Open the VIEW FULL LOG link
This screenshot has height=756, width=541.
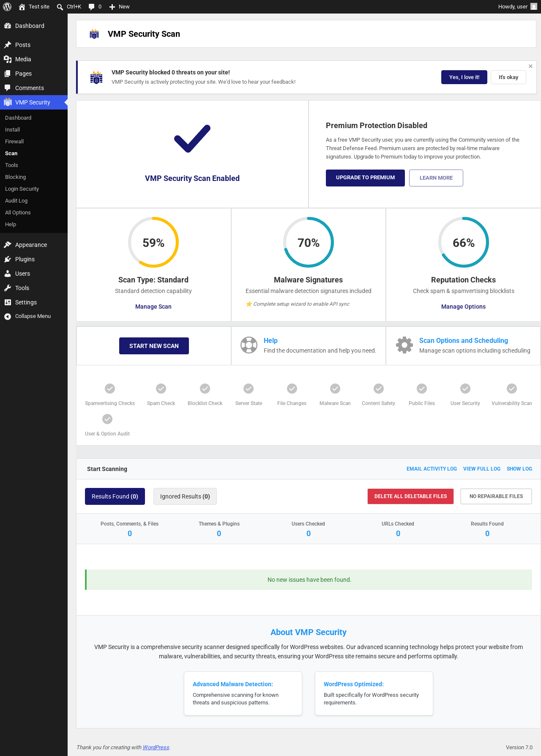click(482, 469)
